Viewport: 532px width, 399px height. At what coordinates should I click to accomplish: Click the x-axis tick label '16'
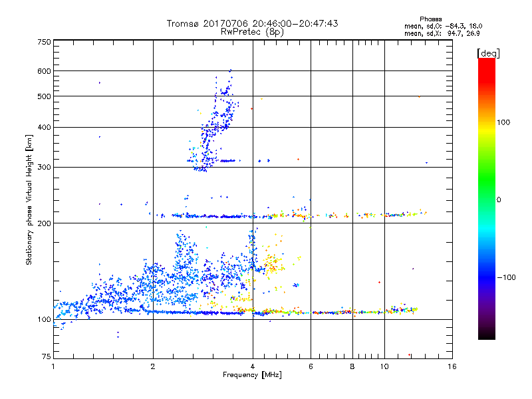452,366
